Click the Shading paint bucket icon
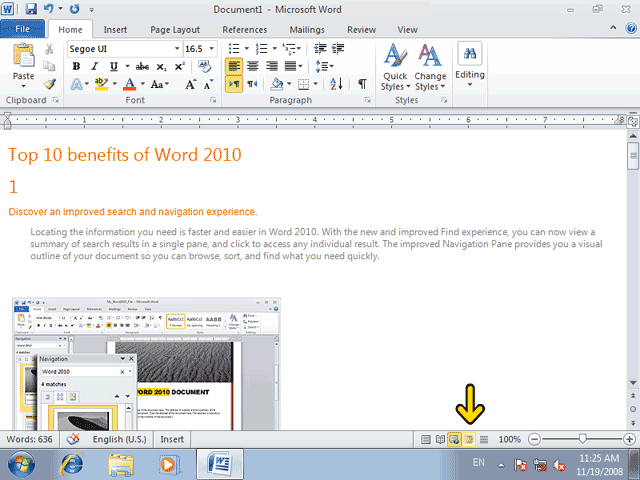Viewport: 640px width, 480px height. (277, 84)
